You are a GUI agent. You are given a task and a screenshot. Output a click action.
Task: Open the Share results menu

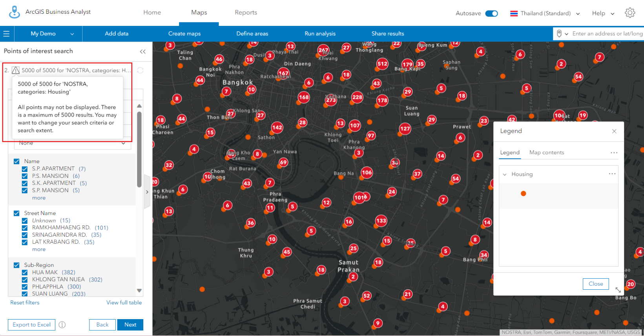point(388,34)
